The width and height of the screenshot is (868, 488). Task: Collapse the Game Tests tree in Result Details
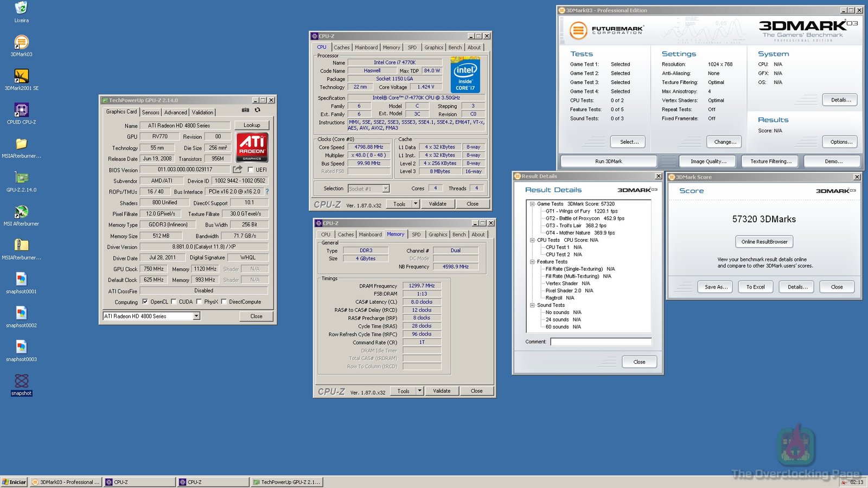pyautogui.click(x=532, y=204)
